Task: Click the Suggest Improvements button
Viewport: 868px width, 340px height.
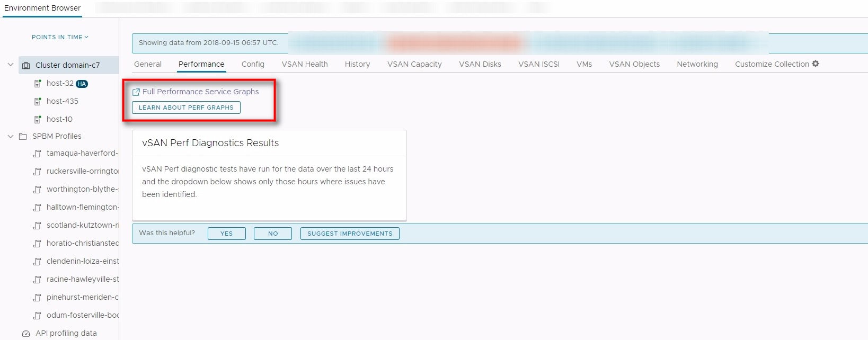Action: 350,234
